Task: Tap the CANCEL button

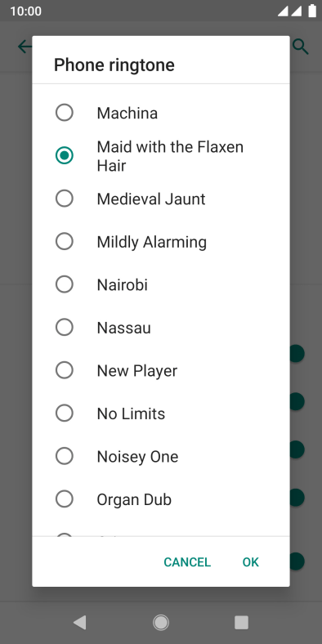Action: click(x=187, y=561)
